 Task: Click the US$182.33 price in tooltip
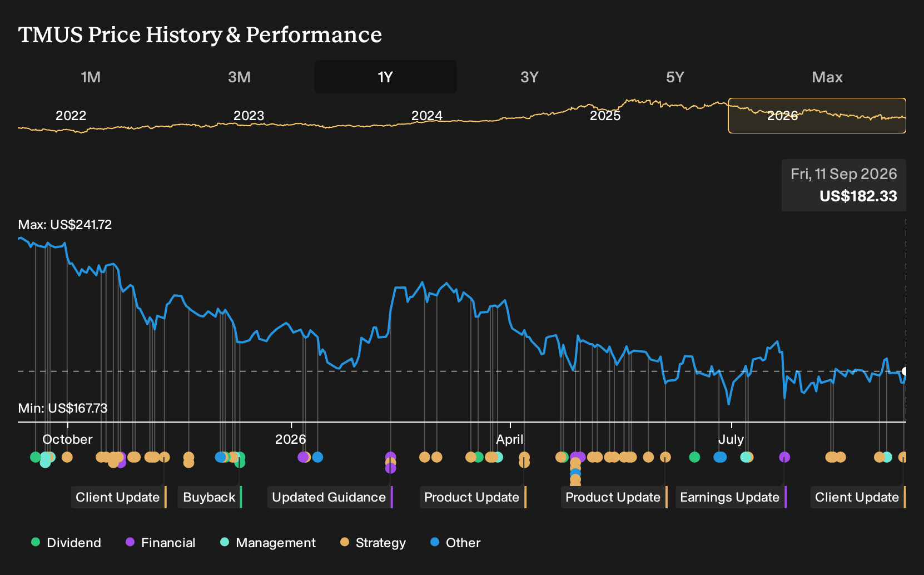(x=858, y=196)
